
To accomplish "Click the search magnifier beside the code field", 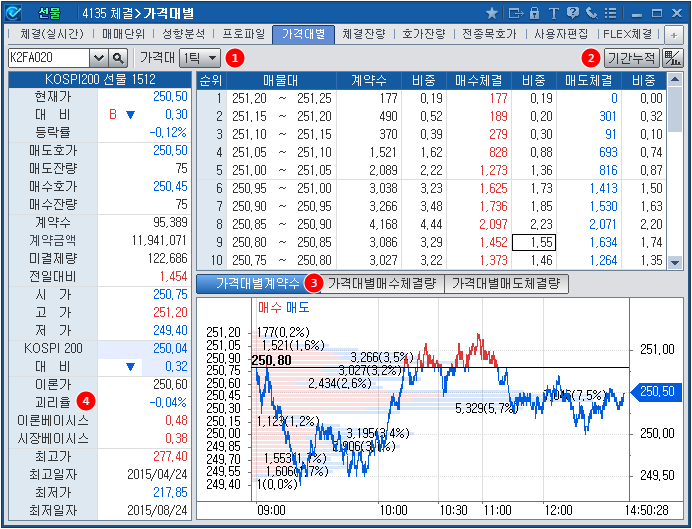I will click(x=118, y=58).
